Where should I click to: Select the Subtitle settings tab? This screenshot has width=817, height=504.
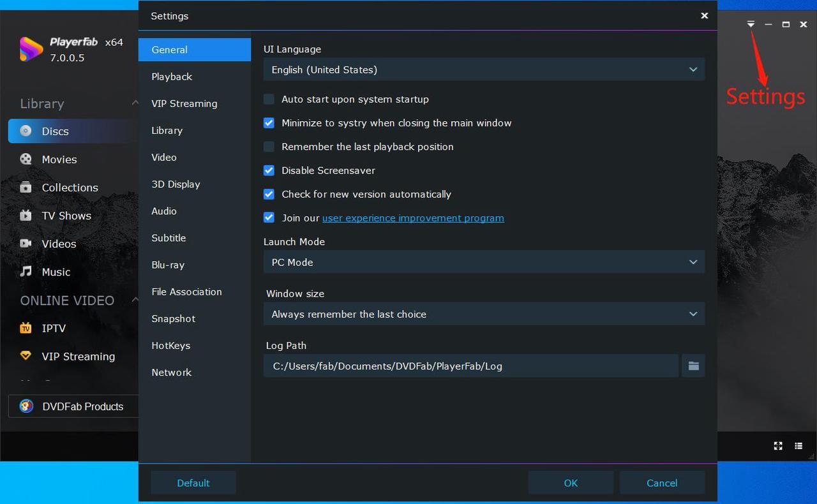169,238
